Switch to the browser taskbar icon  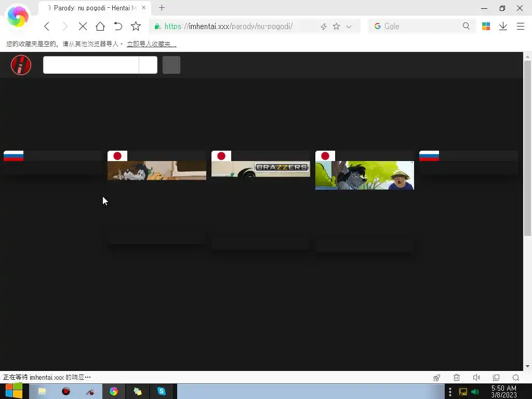[x=114, y=392]
